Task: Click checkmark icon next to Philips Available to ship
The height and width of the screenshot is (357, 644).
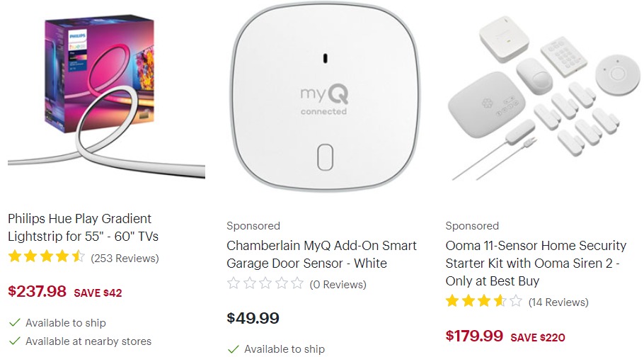Action: 15,322
